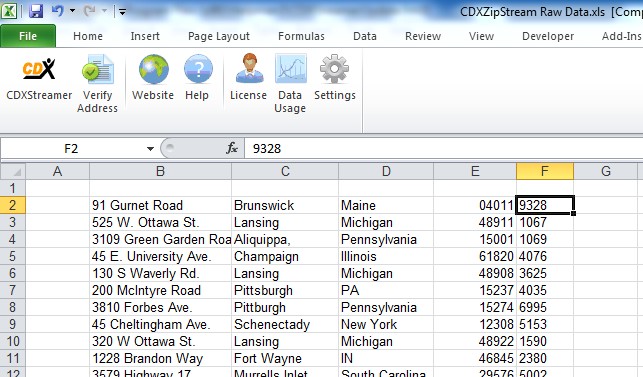The image size is (643, 377).
Task: Select cell with 130 S Waverly Rd.
Action: (160, 273)
